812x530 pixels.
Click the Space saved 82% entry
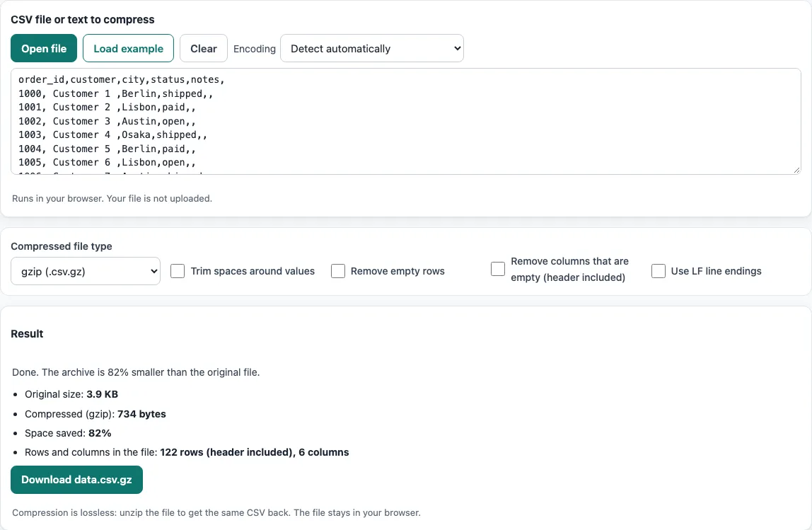point(68,433)
